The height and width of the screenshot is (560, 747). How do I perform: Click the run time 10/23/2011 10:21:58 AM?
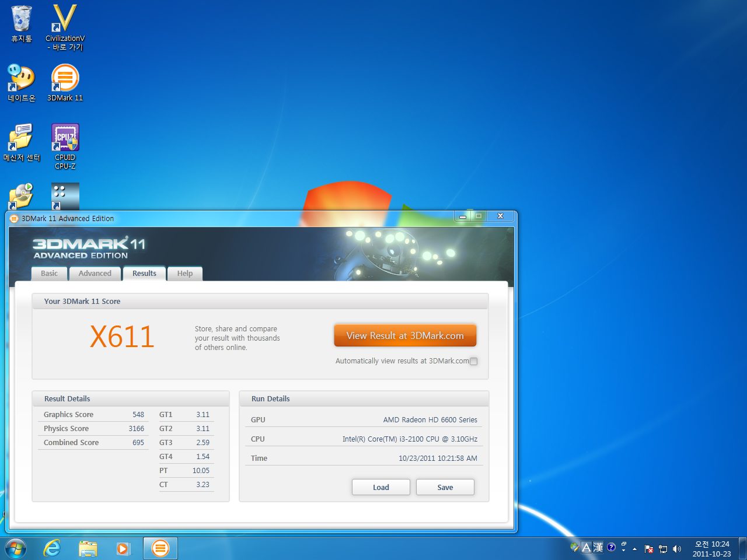coord(438,459)
